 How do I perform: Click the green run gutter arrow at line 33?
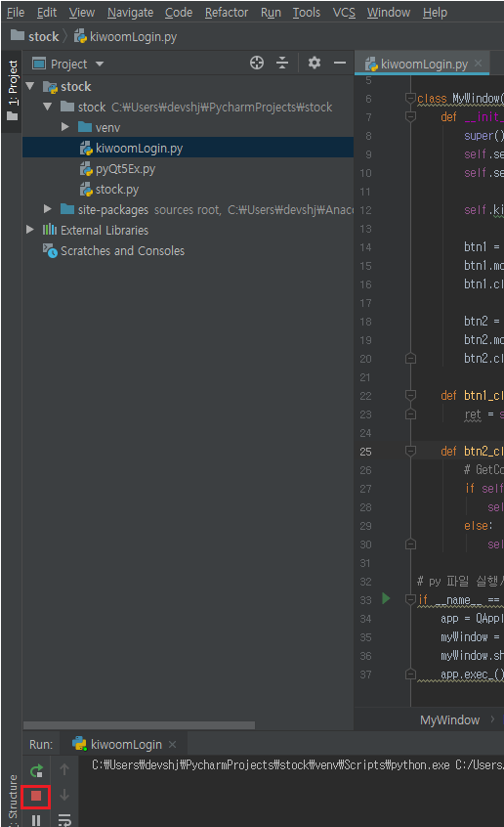point(386,598)
